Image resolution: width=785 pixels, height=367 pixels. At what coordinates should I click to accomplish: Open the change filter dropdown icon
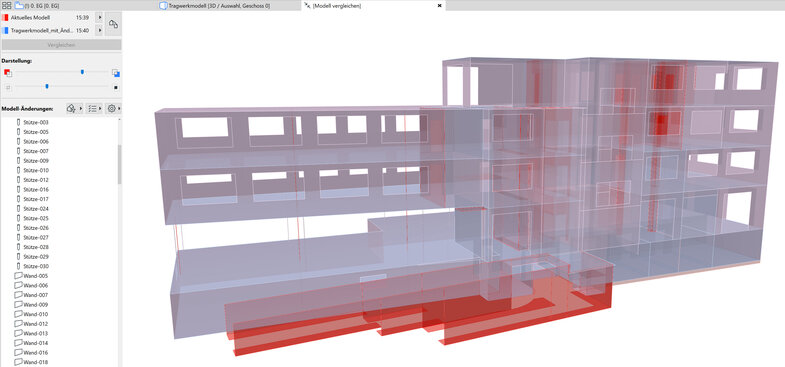74,108
